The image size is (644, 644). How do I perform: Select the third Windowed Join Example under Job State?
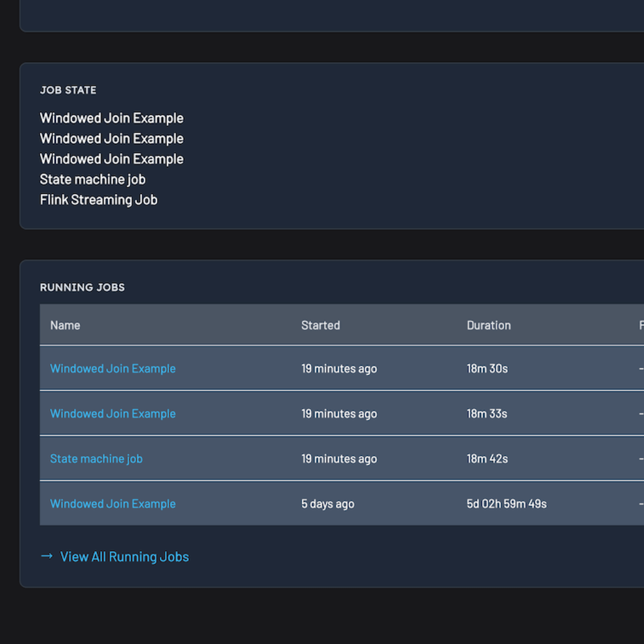[111, 159]
